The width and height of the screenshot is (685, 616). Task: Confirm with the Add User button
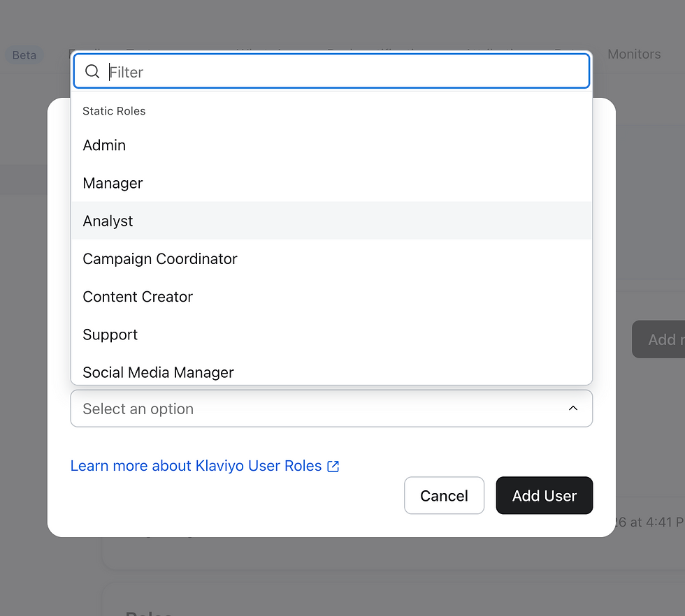[545, 495]
